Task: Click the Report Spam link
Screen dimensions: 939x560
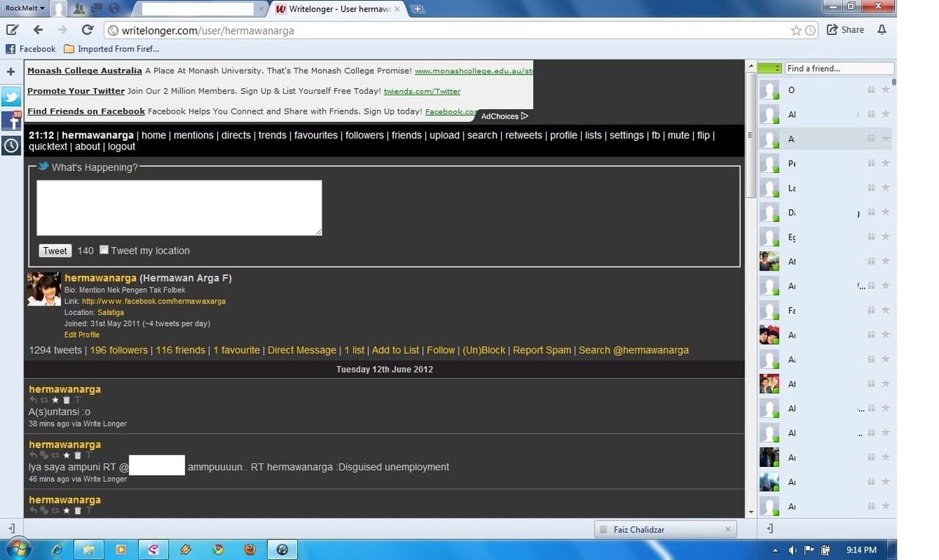Action: pyautogui.click(x=542, y=350)
